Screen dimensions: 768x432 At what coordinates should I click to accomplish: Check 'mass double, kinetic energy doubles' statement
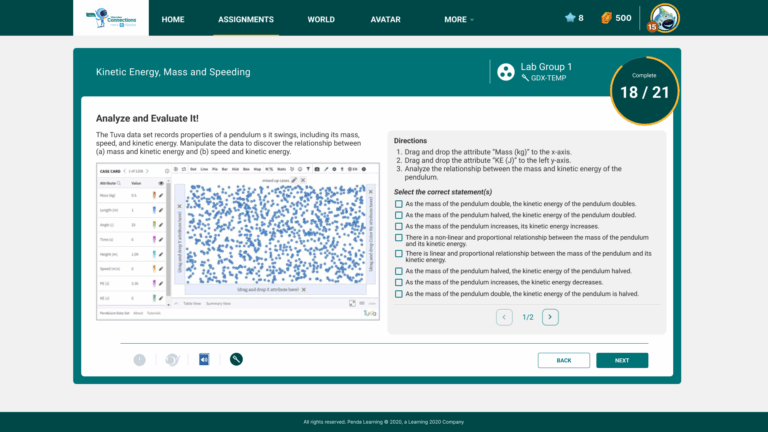pyautogui.click(x=399, y=203)
